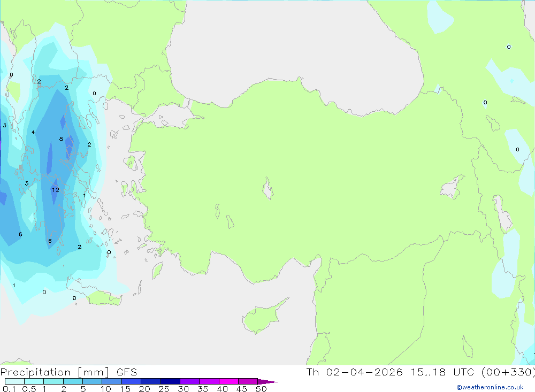Select the 20–25 mm legend color box

[x=150, y=381]
